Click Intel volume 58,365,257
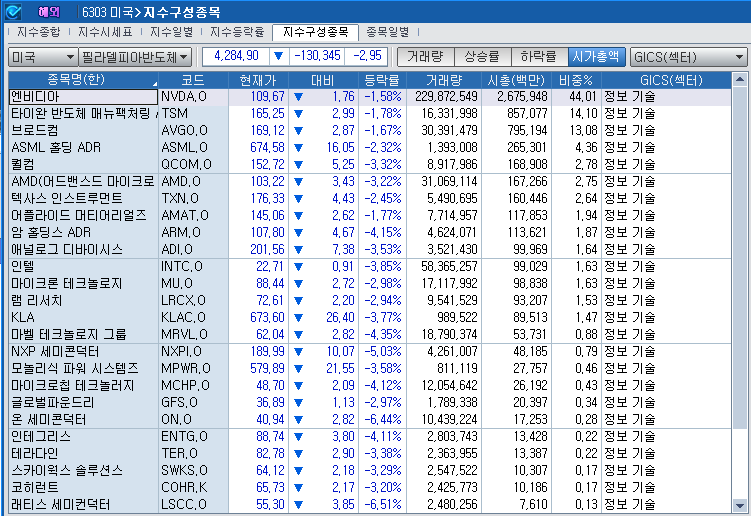The width and height of the screenshot is (751, 516). 449,266
